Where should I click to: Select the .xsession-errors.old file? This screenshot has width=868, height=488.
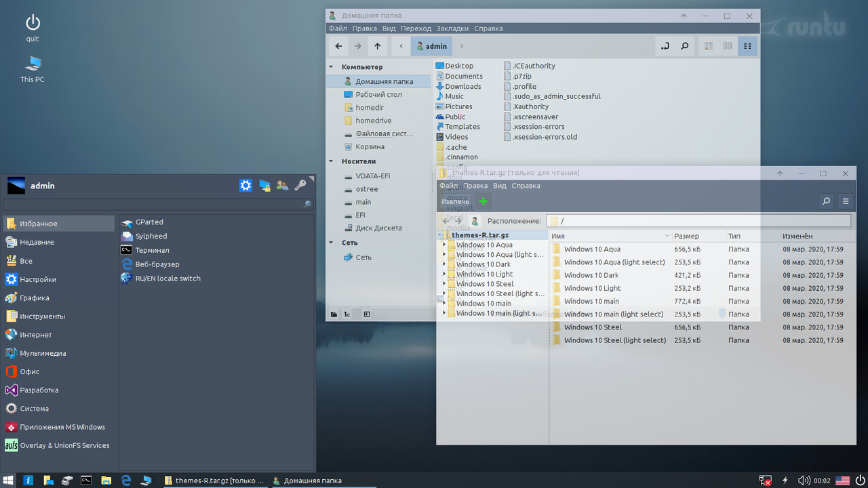(x=540, y=137)
